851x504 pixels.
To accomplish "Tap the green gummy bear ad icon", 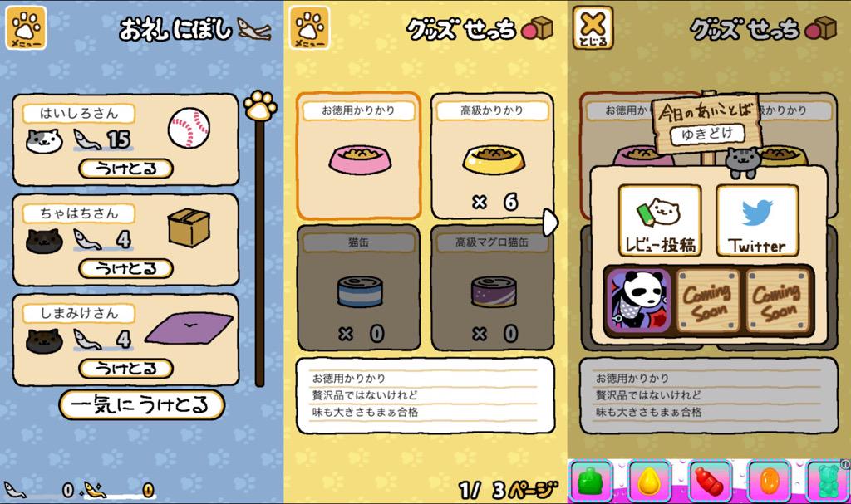I will pyautogui.click(x=829, y=482).
